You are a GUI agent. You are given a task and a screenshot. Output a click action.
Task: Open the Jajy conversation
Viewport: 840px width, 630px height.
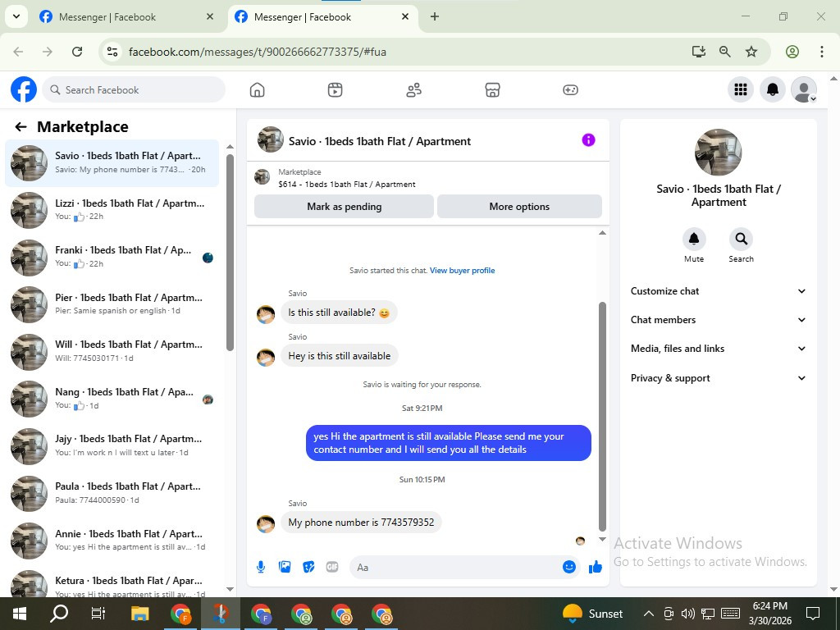point(112,445)
